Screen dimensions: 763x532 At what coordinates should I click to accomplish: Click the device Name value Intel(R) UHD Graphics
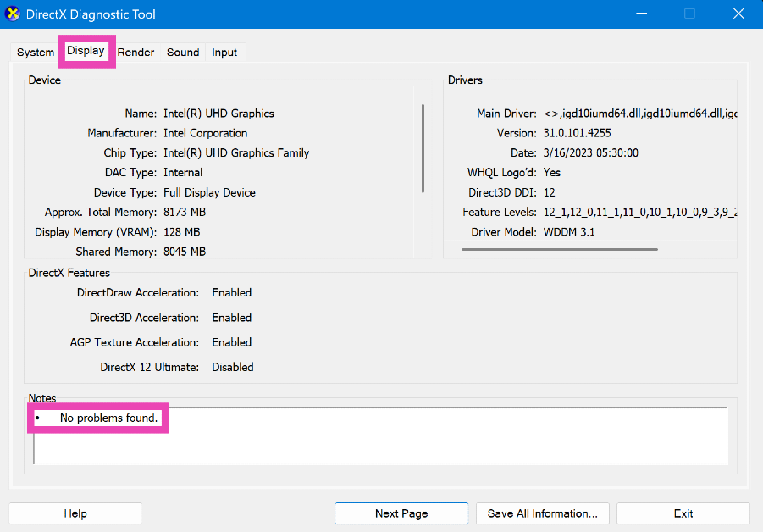click(218, 114)
